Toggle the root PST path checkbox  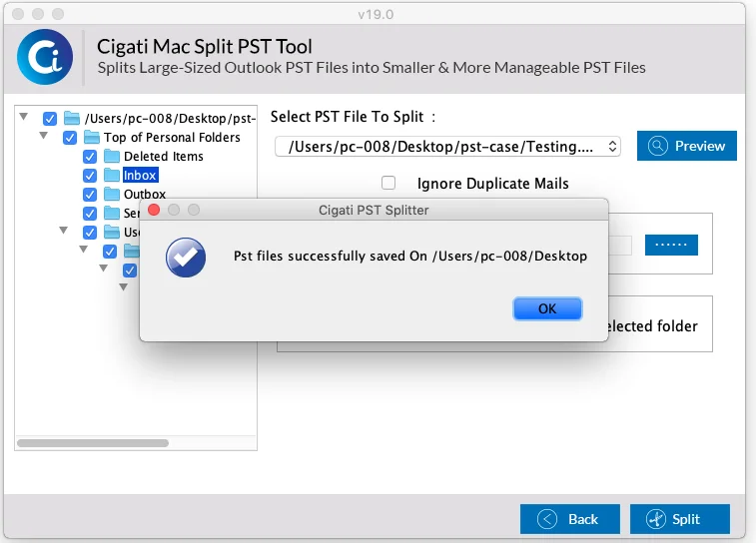pyautogui.click(x=50, y=118)
